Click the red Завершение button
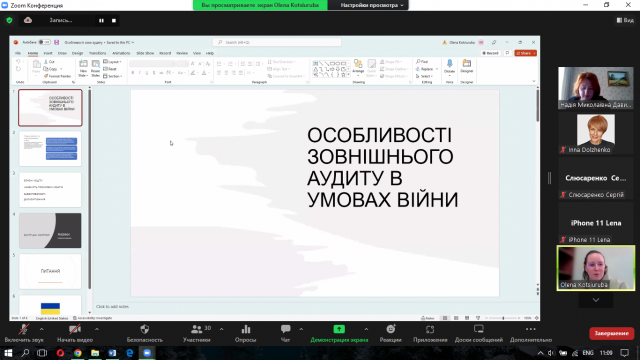Image resolution: width=640 pixels, height=360 pixels. (x=611, y=333)
